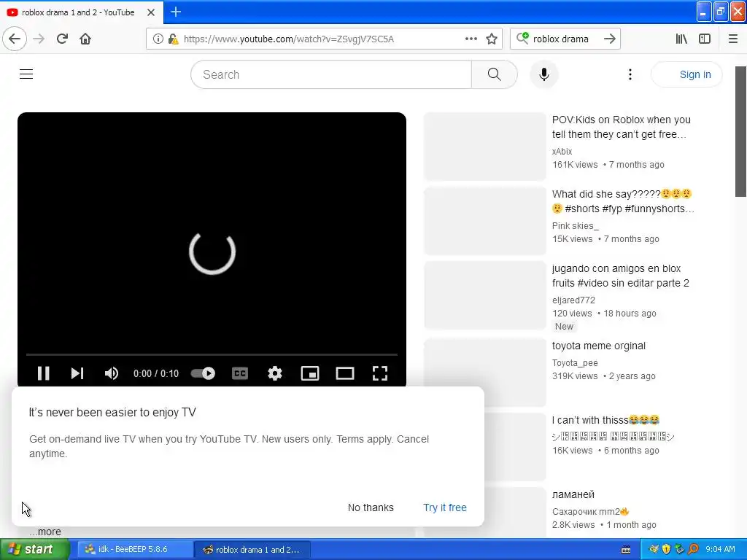The image size is (747, 560).
Task: Click the YouTube search magnifier button
Action: click(x=494, y=74)
